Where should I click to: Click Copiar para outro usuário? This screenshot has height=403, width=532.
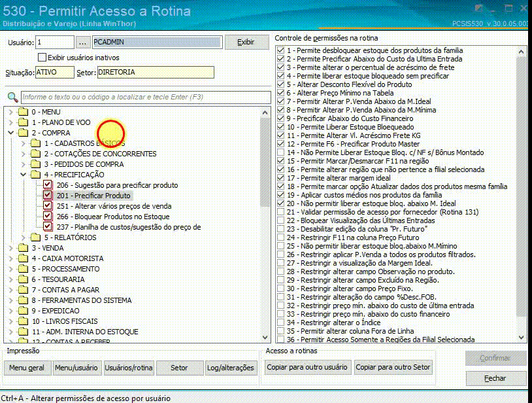(x=307, y=368)
